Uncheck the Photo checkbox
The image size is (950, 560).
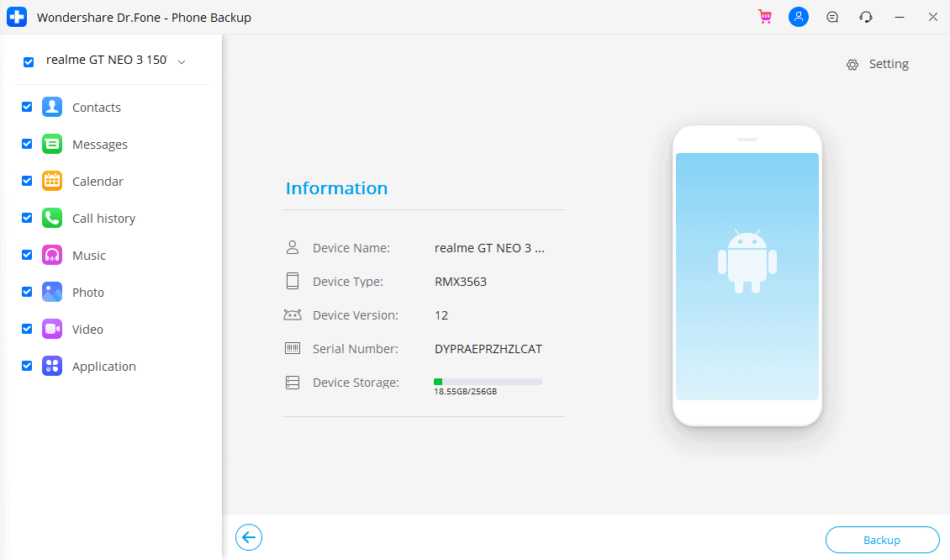coord(27,292)
